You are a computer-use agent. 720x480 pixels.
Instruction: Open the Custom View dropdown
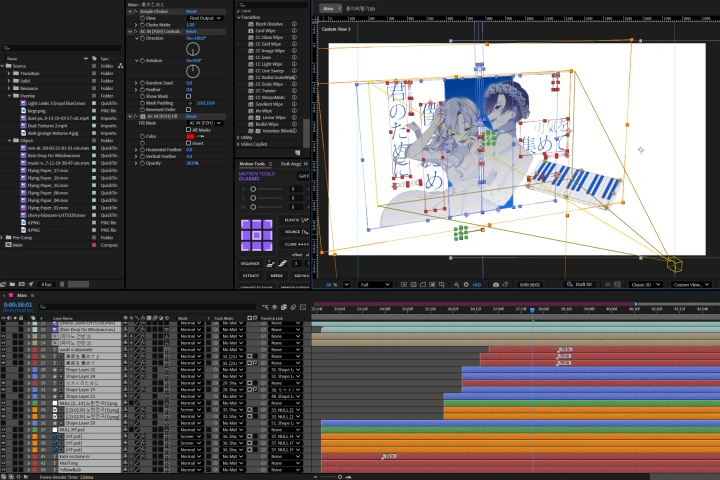point(691,285)
